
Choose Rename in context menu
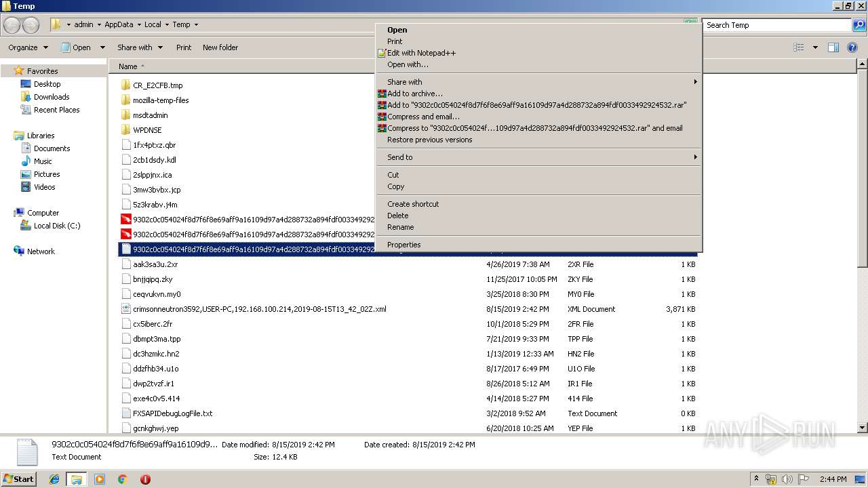coord(539,227)
